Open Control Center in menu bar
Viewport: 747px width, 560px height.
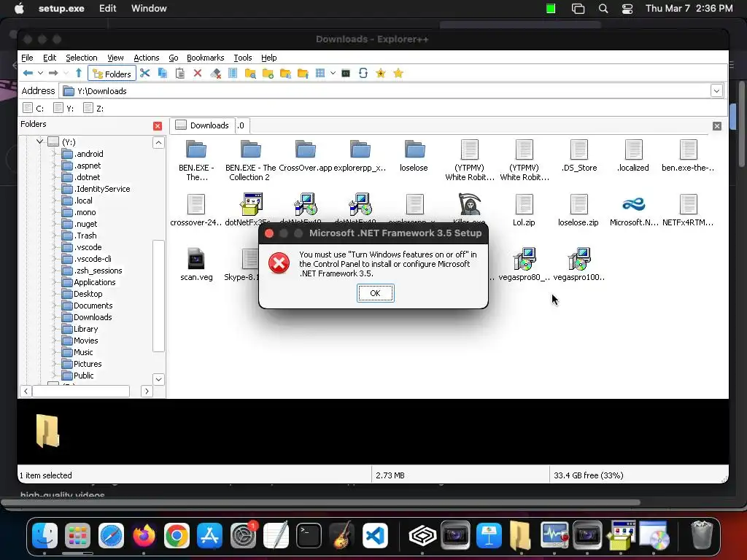(627, 9)
